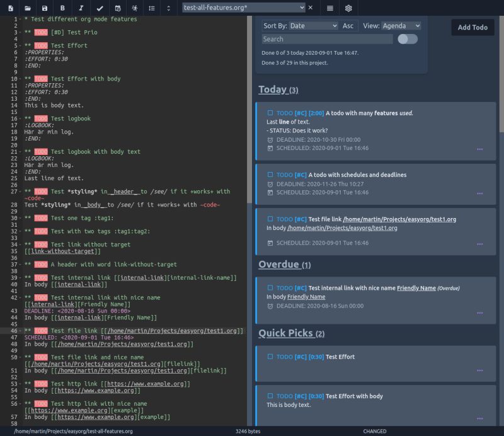Image resolution: width=504 pixels, height=436 pixels.
Task: Check off 'A todo with many features used'
Action: tap(270, 113)
